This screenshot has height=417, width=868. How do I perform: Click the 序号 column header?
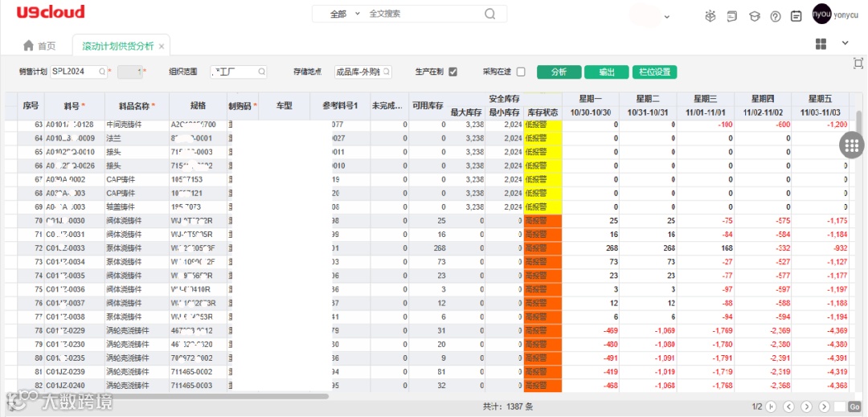[31, 105]
